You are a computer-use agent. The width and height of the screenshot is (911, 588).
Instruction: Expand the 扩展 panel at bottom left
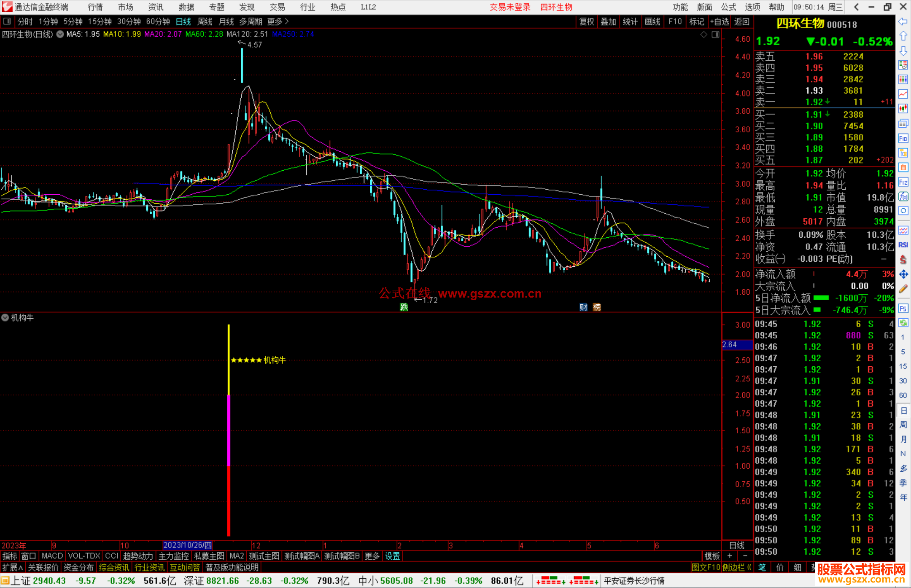[12, 567]
